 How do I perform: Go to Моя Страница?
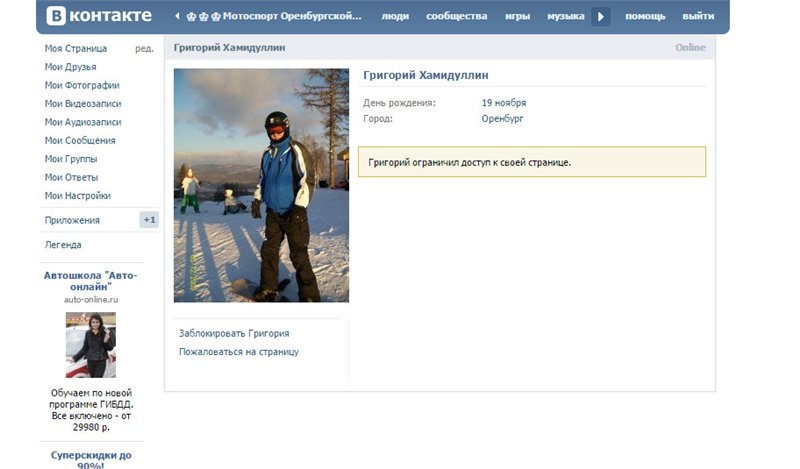click(76, 48)
